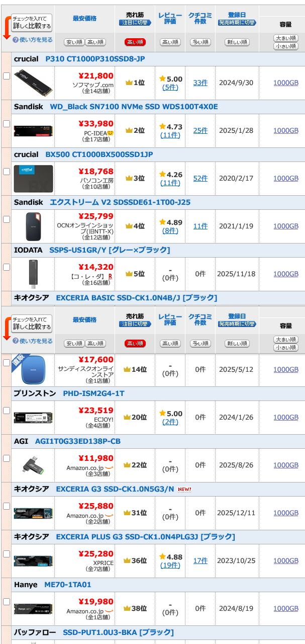Screen dimensions: 305x644
Task: Click the AGI USB drive product image
Action: pos(33,465)
